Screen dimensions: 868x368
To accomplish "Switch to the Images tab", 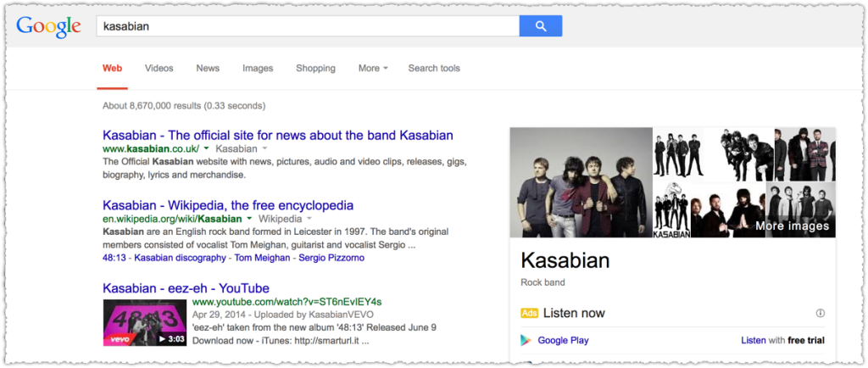I will [258, 68].
